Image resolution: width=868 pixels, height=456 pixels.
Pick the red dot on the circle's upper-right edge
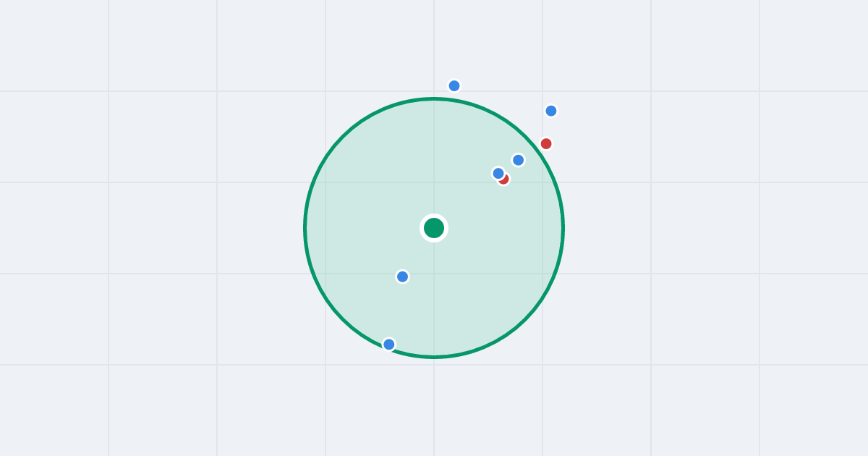(546, 144)
